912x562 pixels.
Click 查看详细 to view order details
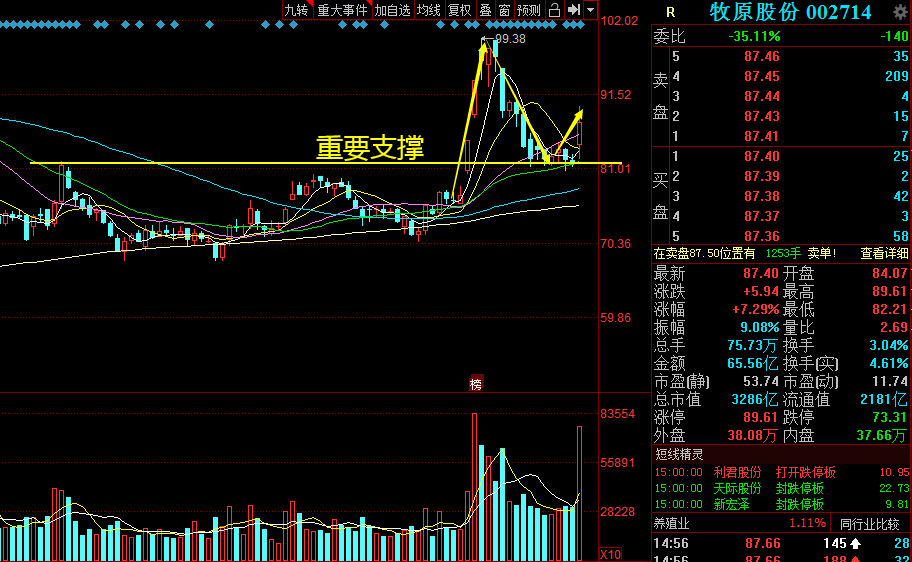(x=884, y=254)
